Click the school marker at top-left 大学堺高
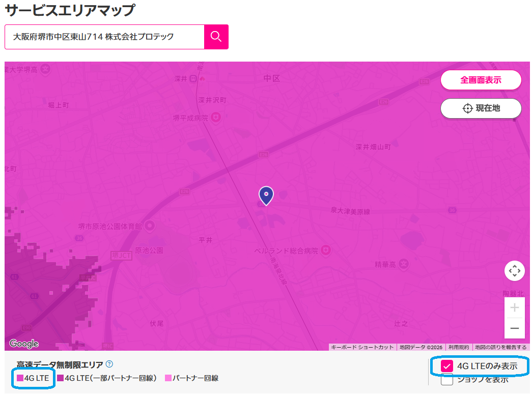The image size is (532, 396). (x=45, y=69)
